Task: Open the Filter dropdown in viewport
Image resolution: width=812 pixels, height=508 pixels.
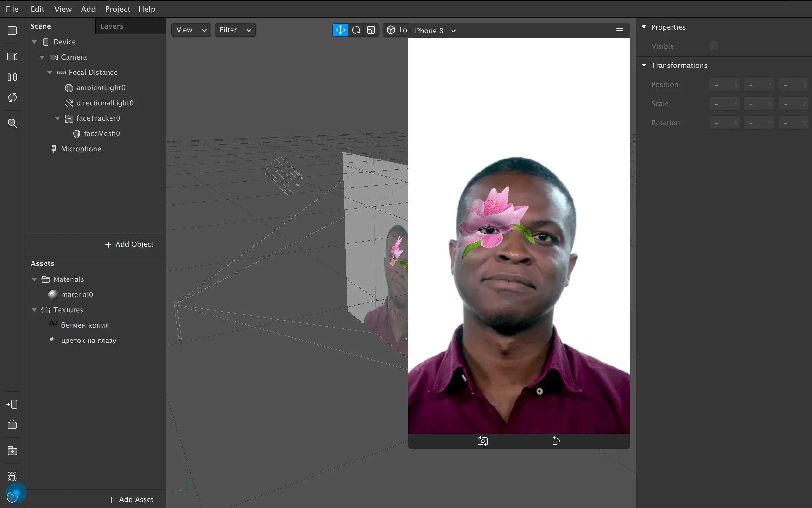Action: click(235, 30)
